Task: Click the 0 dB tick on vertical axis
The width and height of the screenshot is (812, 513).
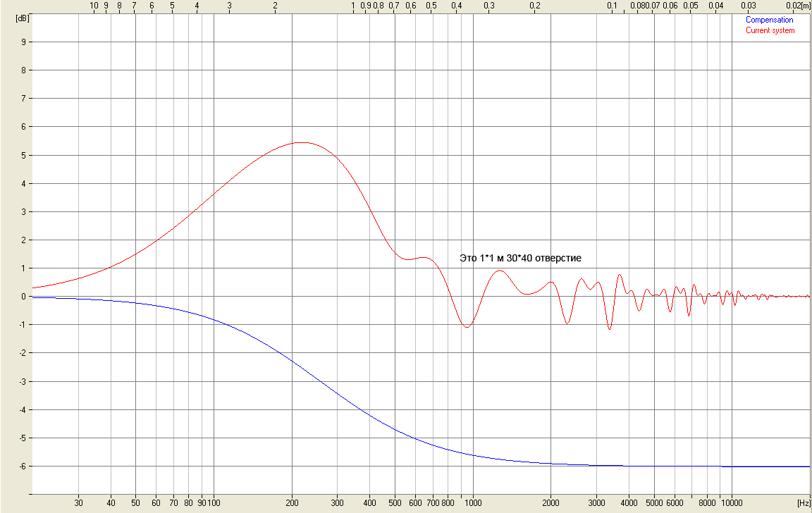Action: coord(23,297)
